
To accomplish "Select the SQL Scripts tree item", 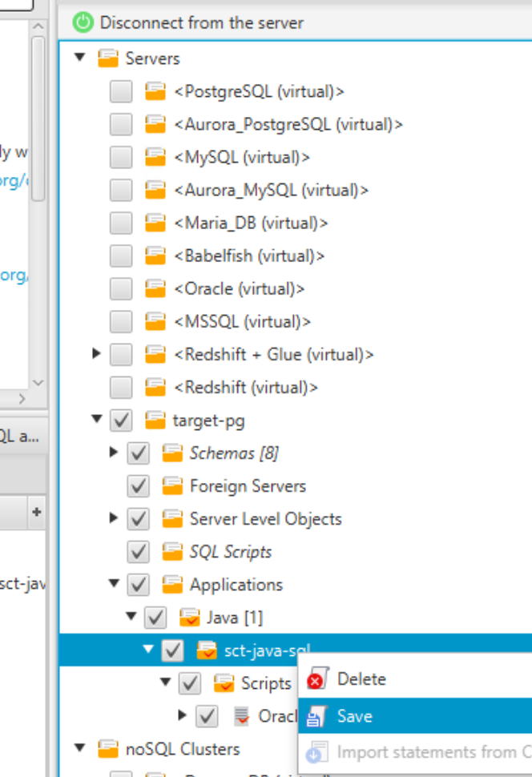I will (230, 552).
